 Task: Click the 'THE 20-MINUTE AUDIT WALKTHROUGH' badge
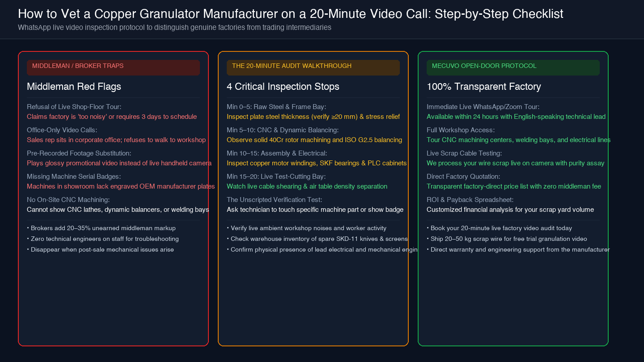point(313,67)
